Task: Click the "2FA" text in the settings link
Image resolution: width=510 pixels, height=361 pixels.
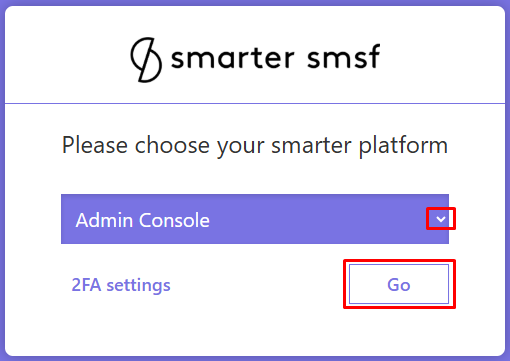Action: click(86, 285)
